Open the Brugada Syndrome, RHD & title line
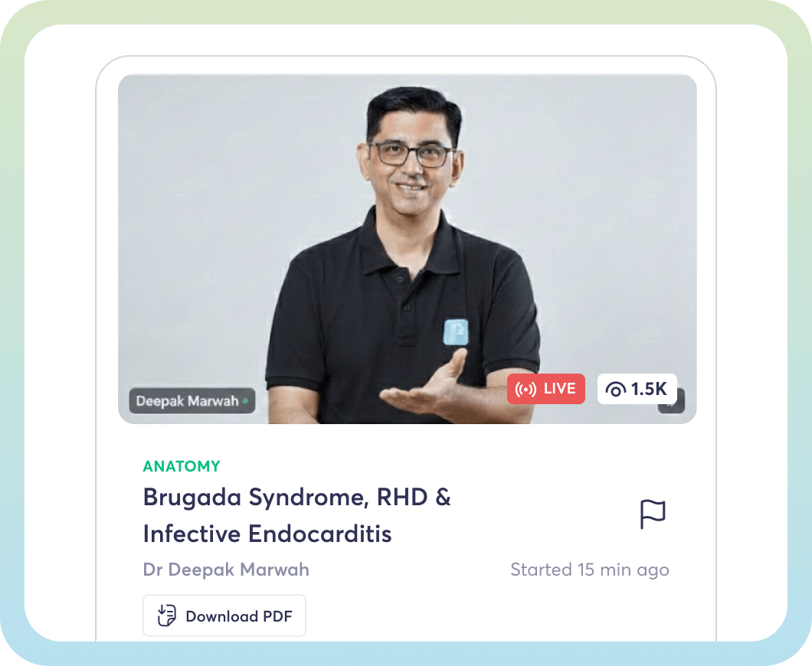The height and width of the screenshot is (666, 812). point(296,498)
